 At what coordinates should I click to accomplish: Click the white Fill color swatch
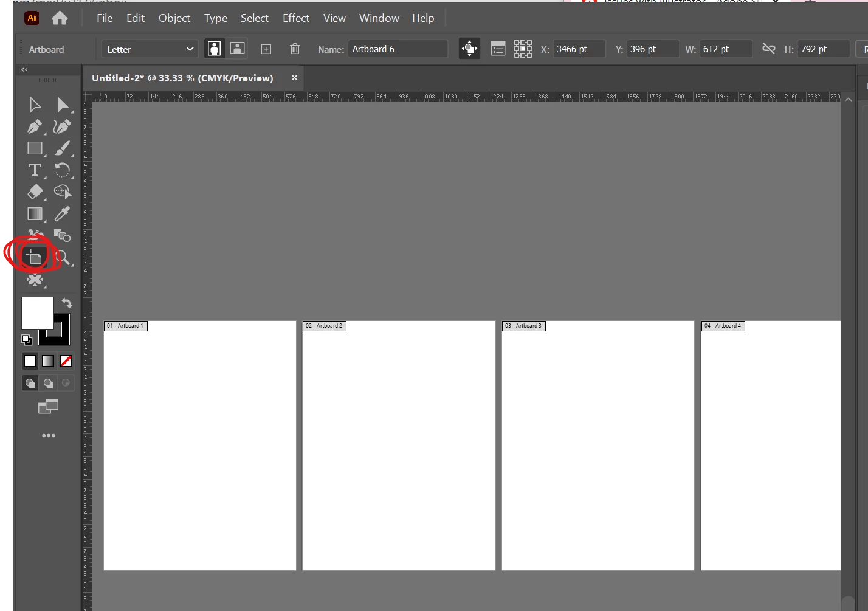coord(38,312)
